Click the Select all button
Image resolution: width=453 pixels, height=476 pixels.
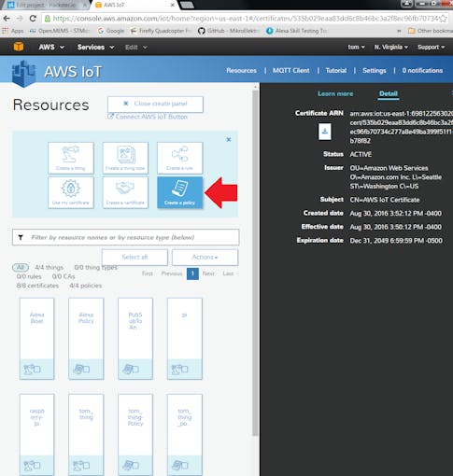point(134,257)
